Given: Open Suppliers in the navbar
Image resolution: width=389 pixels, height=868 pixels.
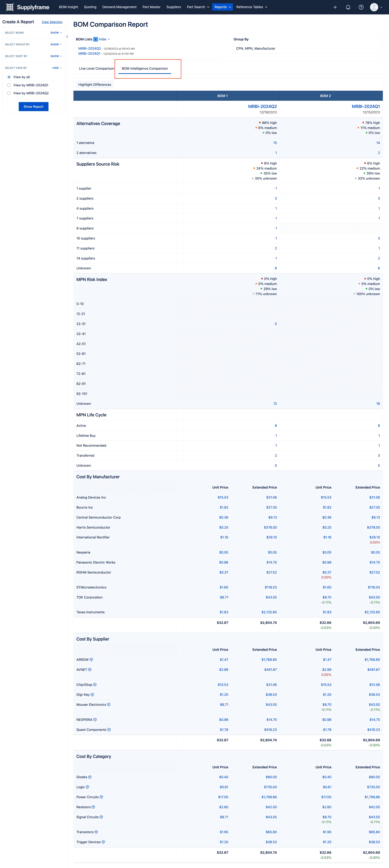Looking at the screenshot, I should point(174,7).
